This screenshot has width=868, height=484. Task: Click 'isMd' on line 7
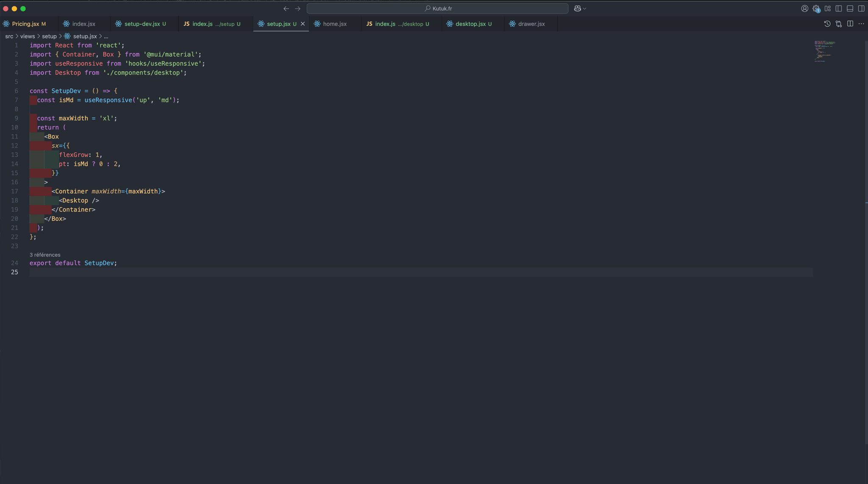[x=66, y=100]
